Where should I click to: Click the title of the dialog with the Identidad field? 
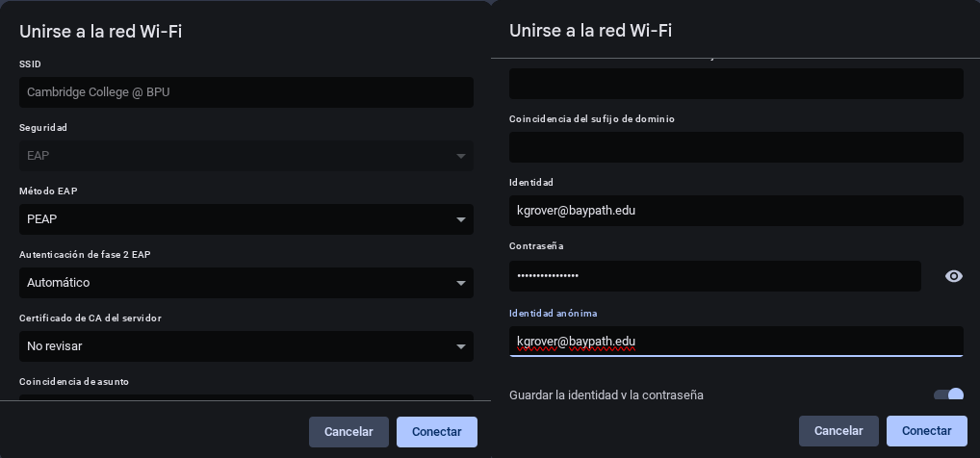coord(590,31)
